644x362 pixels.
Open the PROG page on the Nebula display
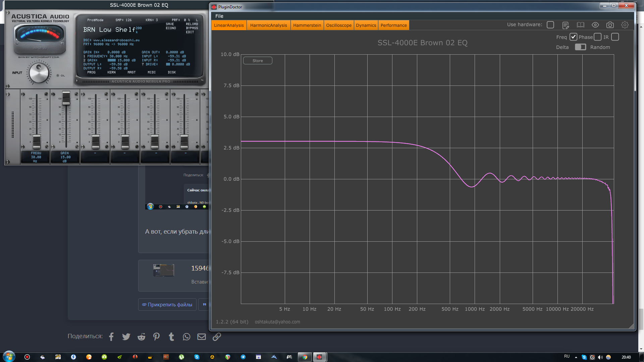(x=91, y=72)
